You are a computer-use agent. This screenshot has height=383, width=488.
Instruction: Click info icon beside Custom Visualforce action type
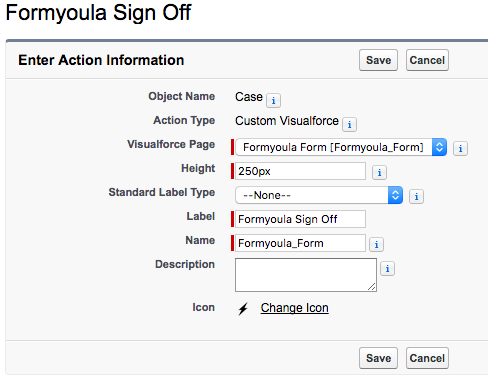click(349, 124)
